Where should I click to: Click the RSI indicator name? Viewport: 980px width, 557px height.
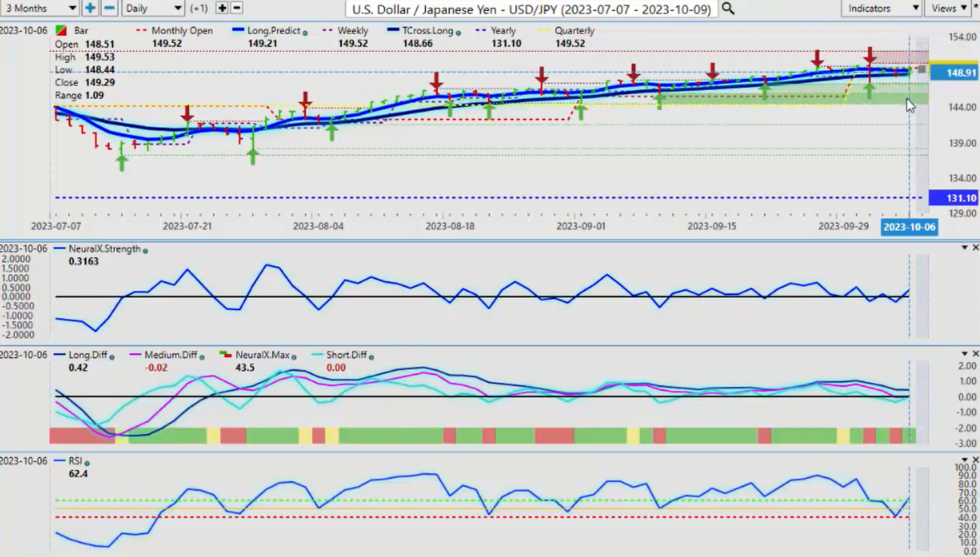[x=75, y=461]
